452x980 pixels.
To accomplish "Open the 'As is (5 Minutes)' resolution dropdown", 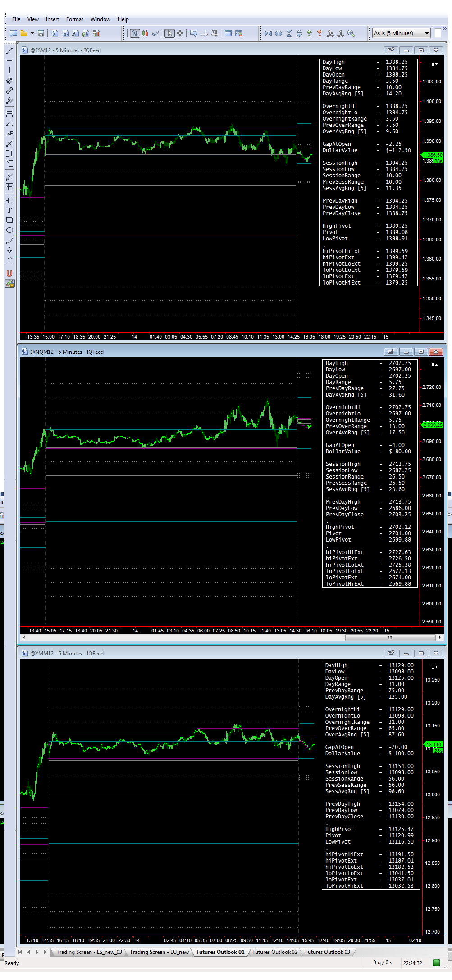I will 402,33.
